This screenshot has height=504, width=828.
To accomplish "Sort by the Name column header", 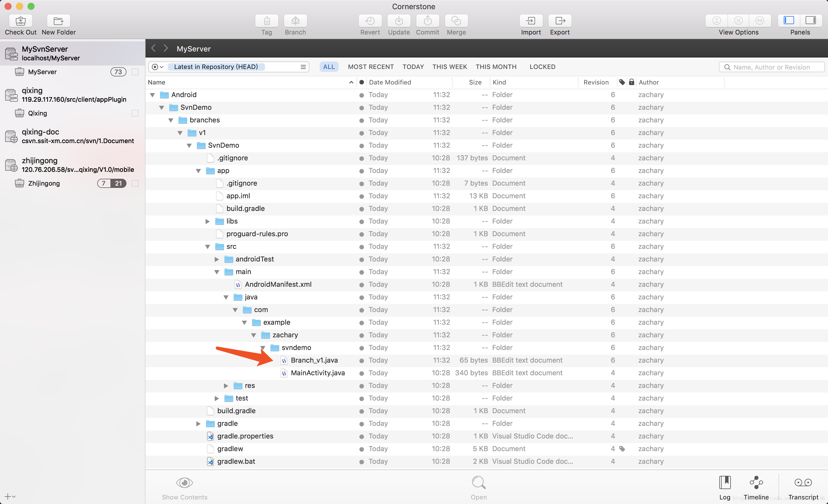I will point(251,82).
